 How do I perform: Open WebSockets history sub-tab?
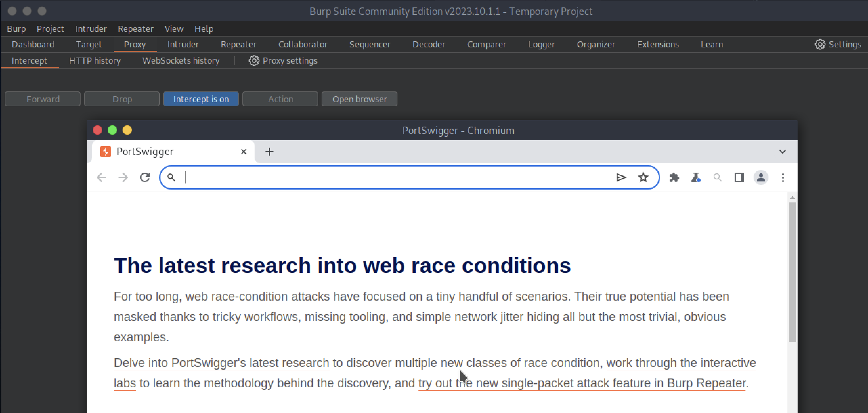pyautogui.click(x=181, y=61)
